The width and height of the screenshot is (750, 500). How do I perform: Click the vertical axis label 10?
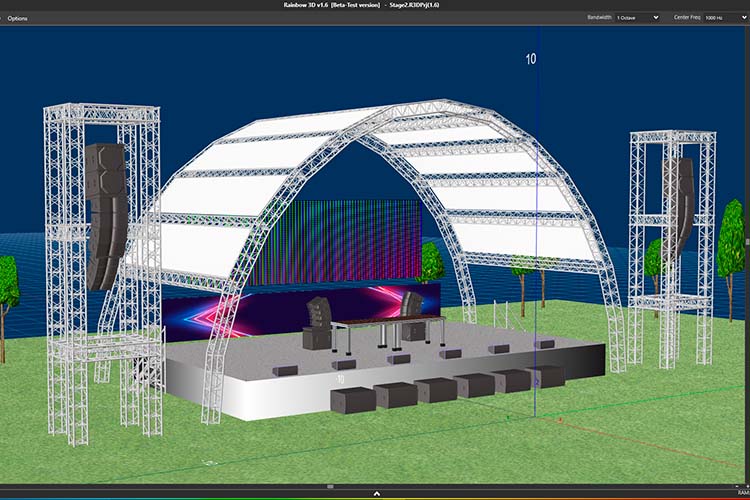[530, 59]
